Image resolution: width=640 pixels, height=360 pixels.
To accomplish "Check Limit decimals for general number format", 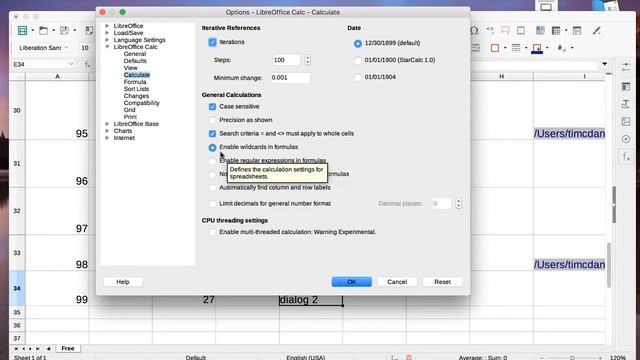I will (x=212, y=203).
